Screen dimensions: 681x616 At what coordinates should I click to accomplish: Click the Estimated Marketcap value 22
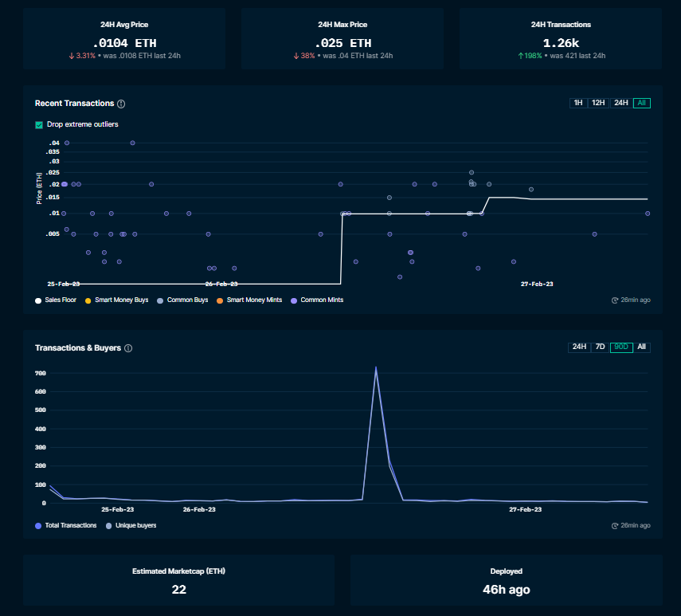(179, 590)
